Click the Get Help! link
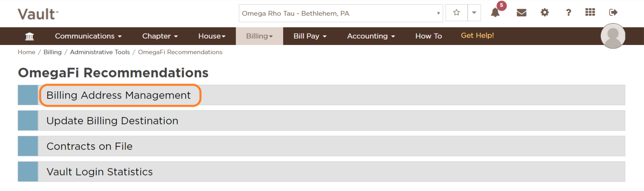 pos(477,35)
